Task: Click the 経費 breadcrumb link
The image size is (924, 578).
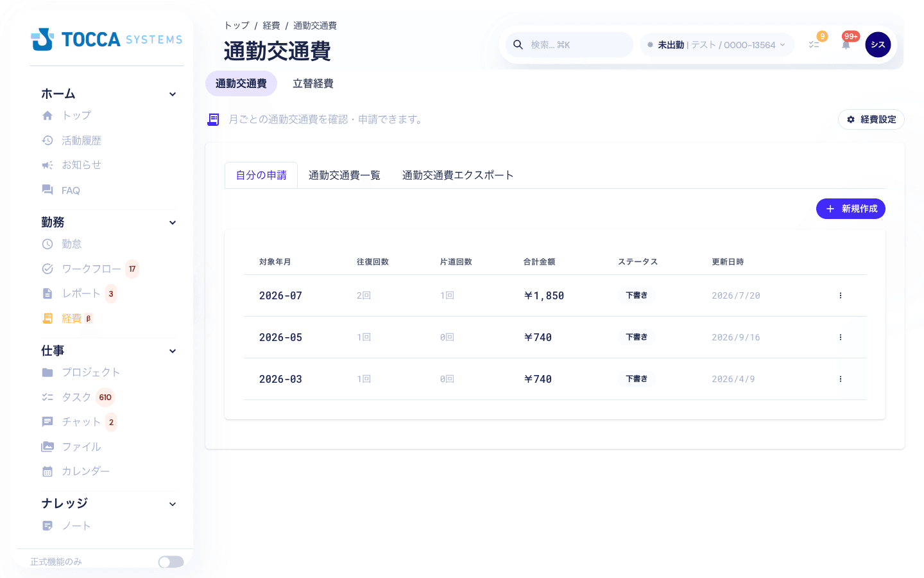Action: 271,26
